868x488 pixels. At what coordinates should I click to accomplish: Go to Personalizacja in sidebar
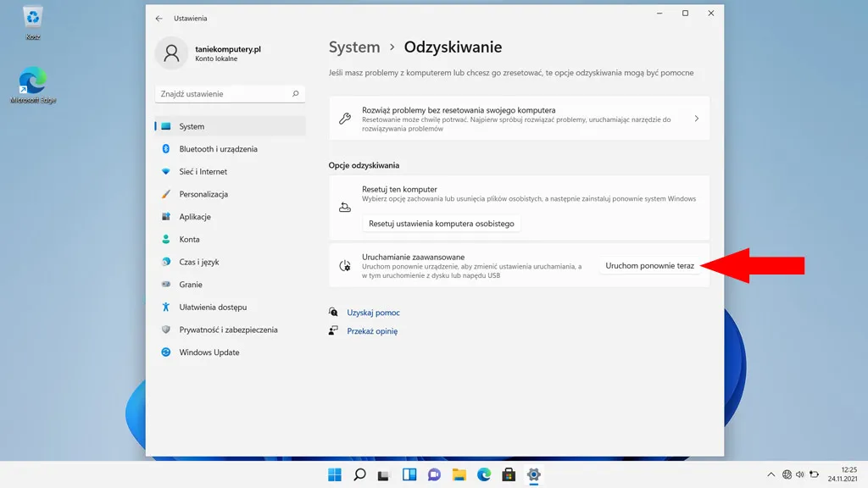click(x=230, y=194)
